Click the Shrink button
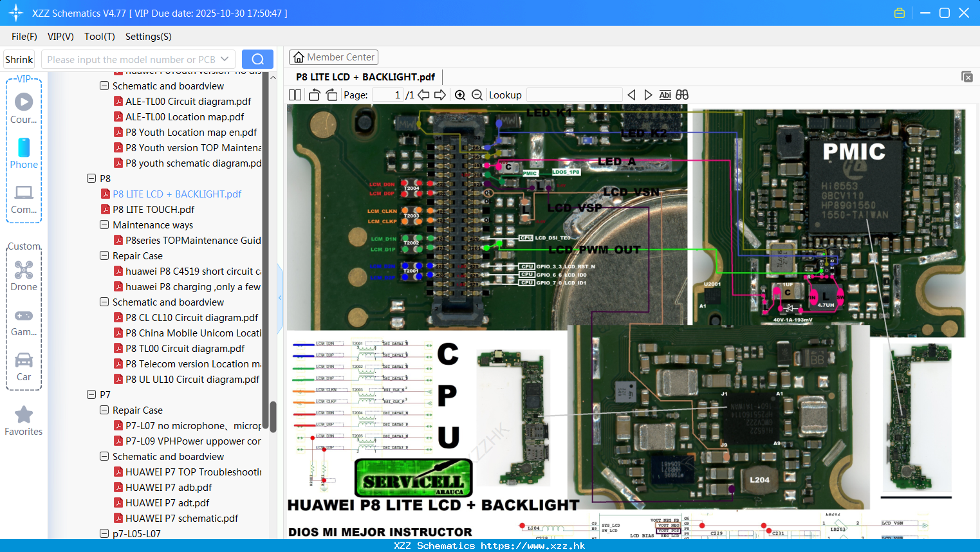The image size is (980, 552). (19, 59)
